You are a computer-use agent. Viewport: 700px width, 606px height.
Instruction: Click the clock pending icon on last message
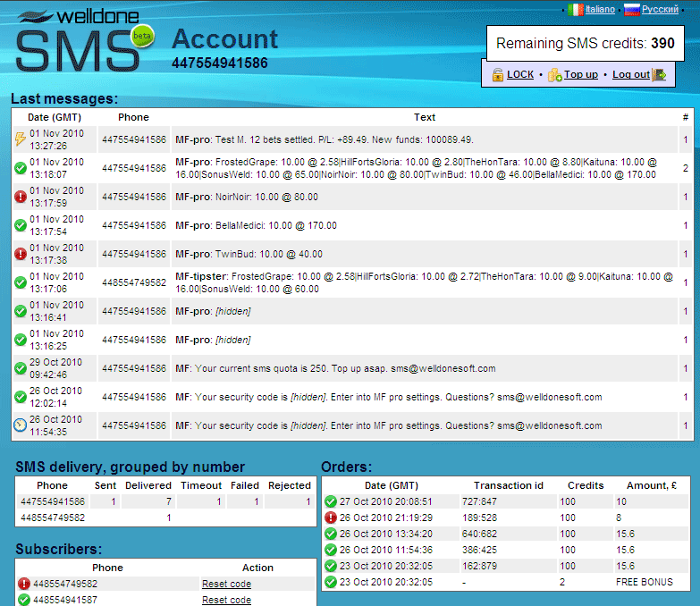pos(21,425)
